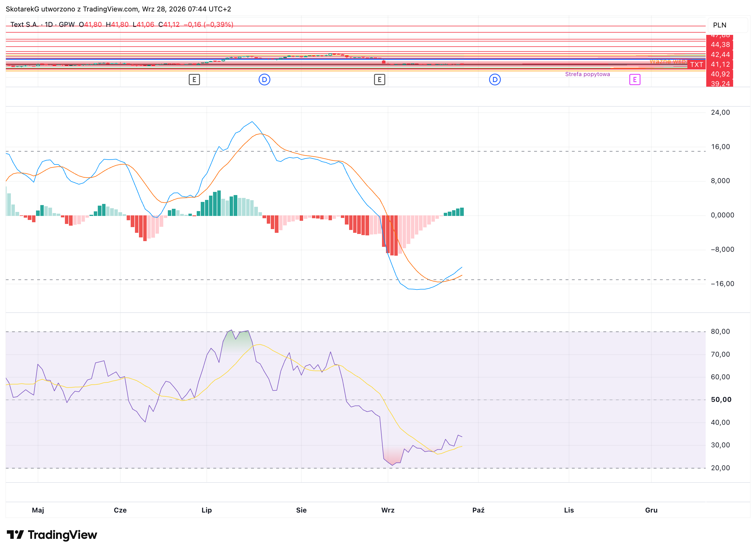Click the Paź label on time axis
This screenshot has height=552, width=756.
[x=478, y=510]
